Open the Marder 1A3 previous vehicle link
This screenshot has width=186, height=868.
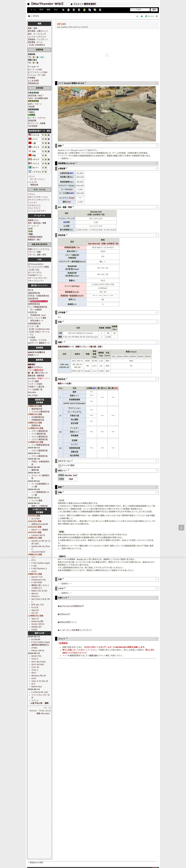point(71,475)
